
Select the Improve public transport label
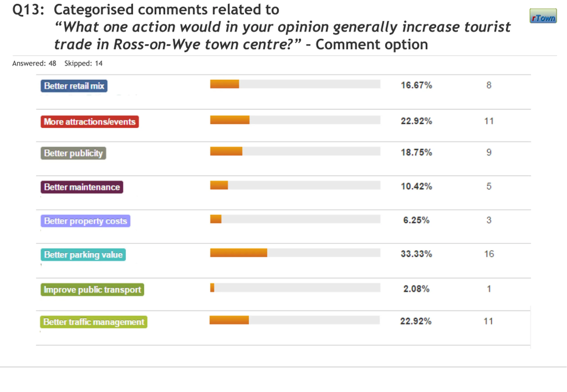point(92,290)
